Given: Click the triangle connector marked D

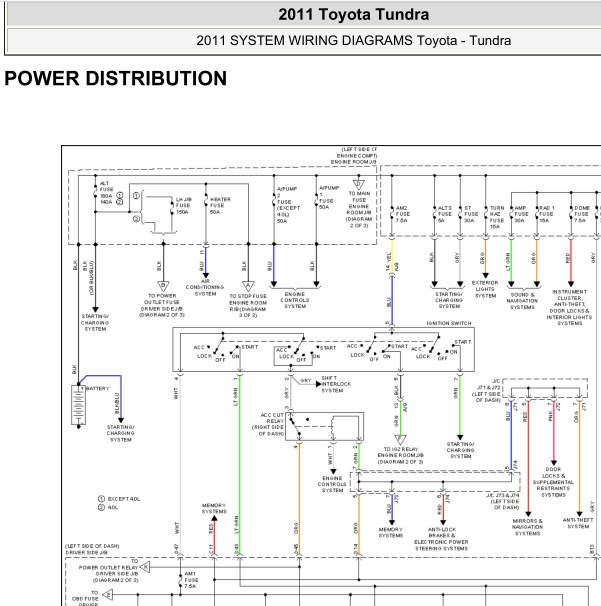Looking at the screenshot, I should pos(359,184).
